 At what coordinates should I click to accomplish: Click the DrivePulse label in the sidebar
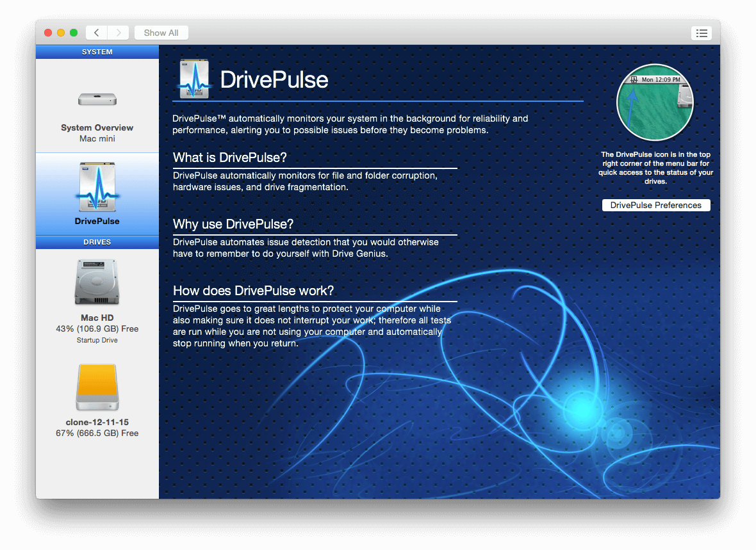97,222
